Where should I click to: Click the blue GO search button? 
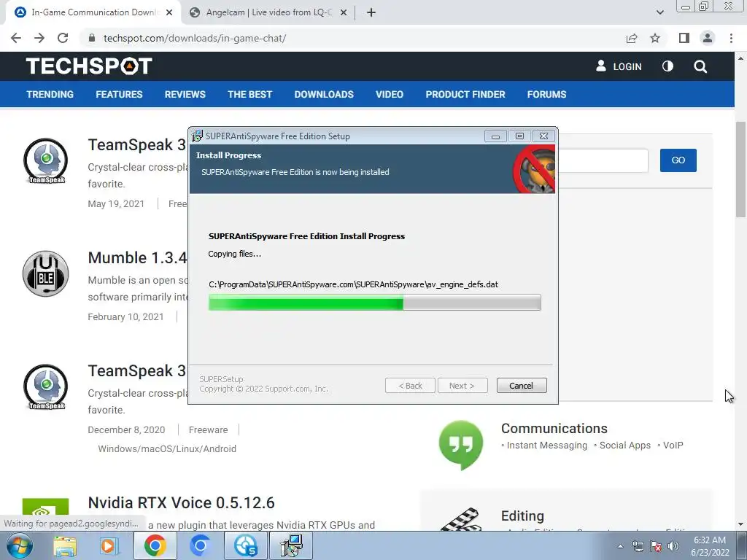pos(678,160)
